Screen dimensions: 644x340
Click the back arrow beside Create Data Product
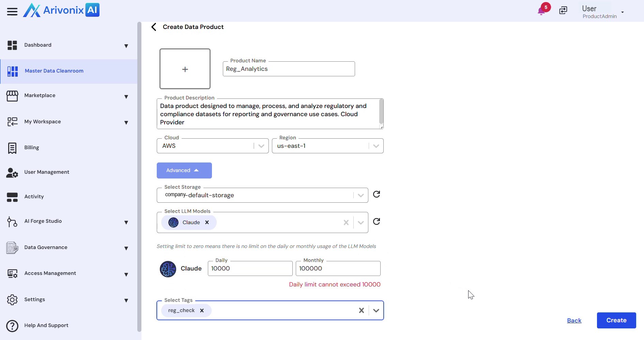(153, 27)
